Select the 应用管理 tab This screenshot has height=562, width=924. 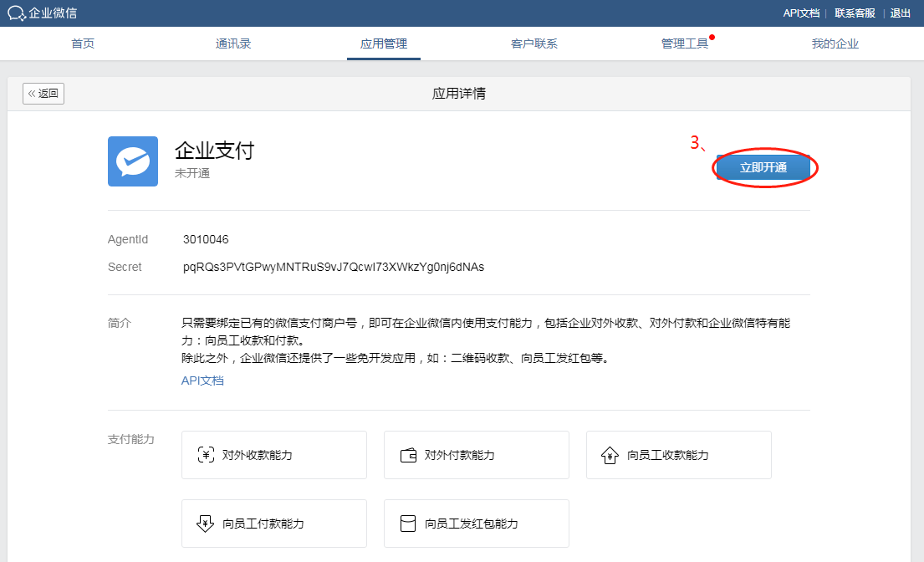(384, 43)
